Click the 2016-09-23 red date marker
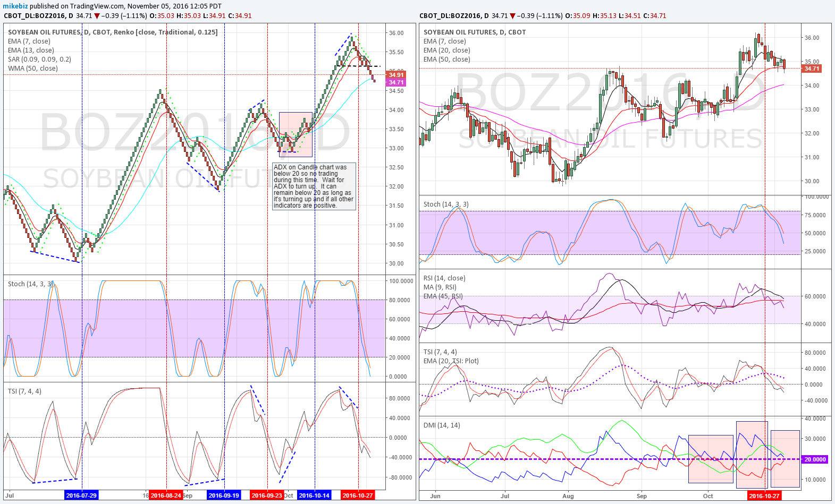This screenshot has height=504, width=835. click(267, 495)
